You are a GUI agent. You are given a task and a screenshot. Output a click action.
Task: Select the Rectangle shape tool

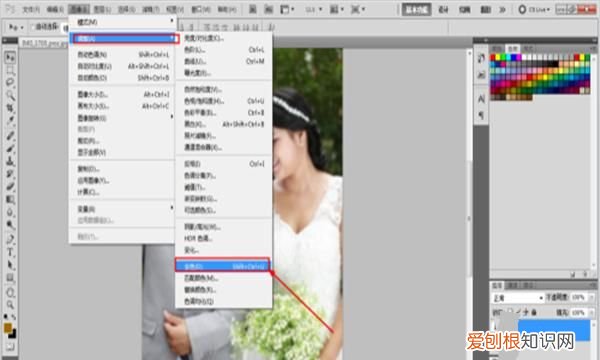pyautogui.click(x=10, y=278)
